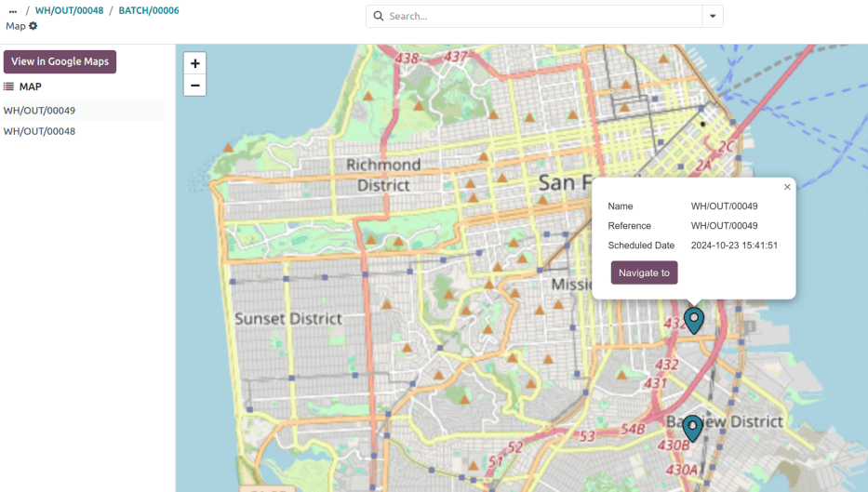This screenshot has width=868, height=492.
Task: Expand the search options dropdown arrow
Action: [x=713, y=16]
